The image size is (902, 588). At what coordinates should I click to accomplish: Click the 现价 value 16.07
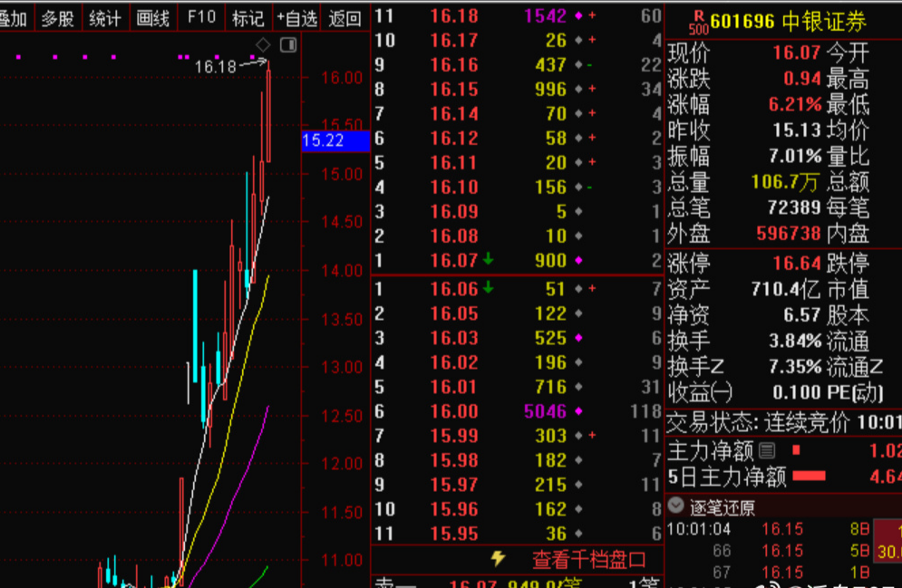797,53
